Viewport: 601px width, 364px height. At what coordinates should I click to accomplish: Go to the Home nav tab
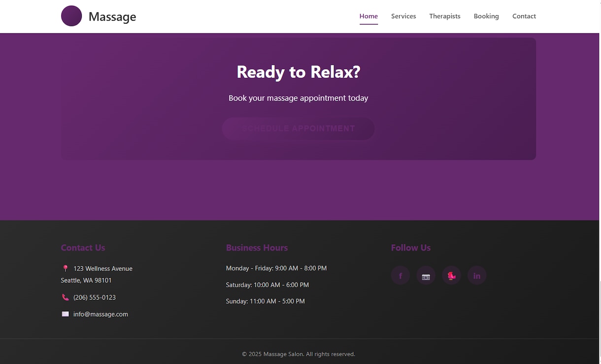point(368,16)
